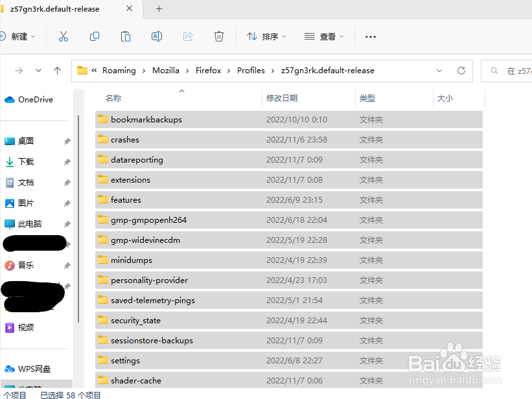Click z57gn3rk.default-release breadcrumb segment
532x399 pixels.
coord(327,70)
